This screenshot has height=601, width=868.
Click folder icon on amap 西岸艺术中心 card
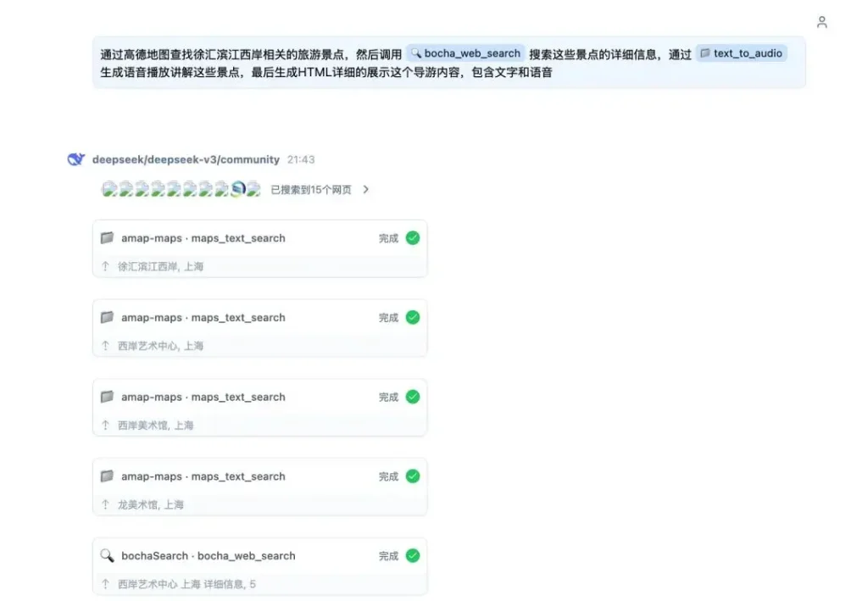[x=107, y=318]
